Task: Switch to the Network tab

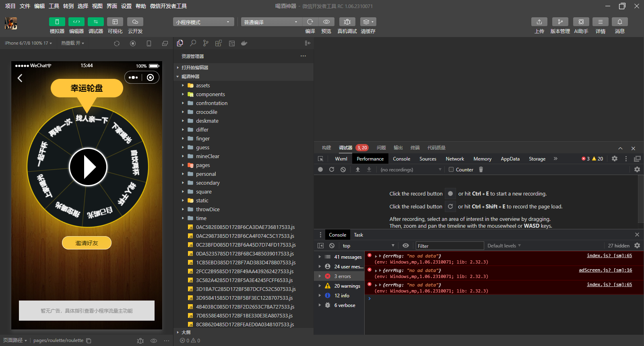Action: click(454, 159)
